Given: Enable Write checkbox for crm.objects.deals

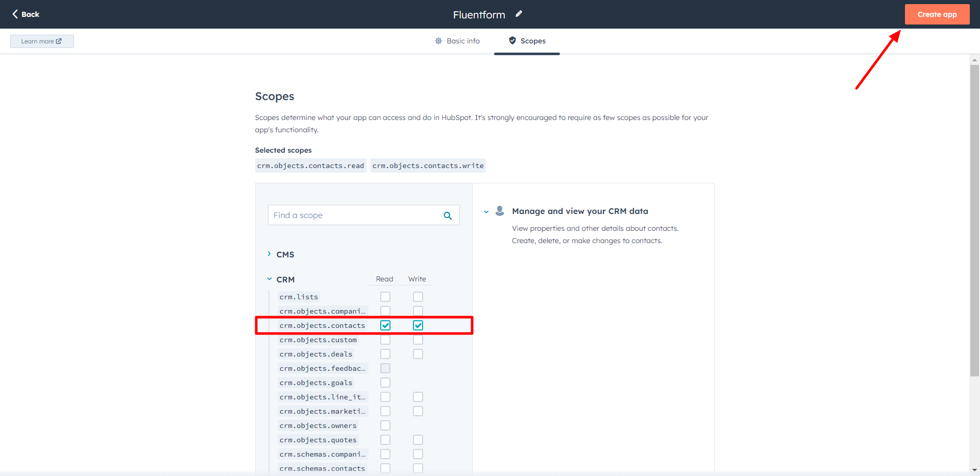Looking at the screenshot, I should point(418,354).
